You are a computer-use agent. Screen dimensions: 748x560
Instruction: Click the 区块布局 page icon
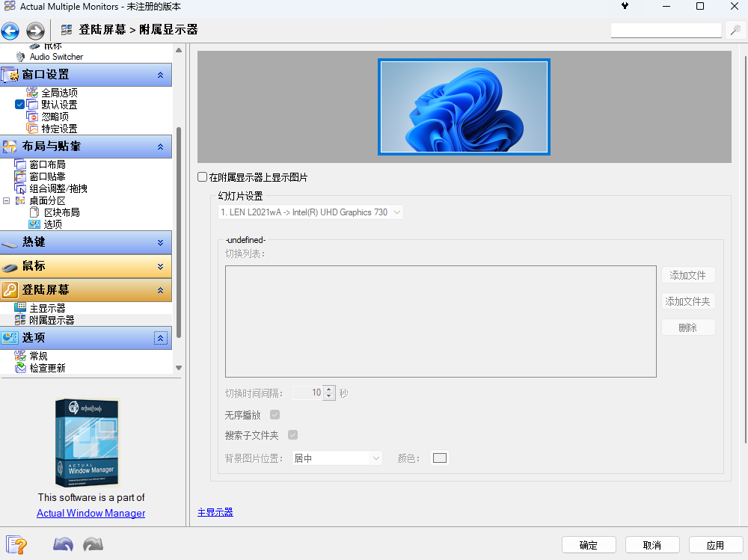click(34, 212)
